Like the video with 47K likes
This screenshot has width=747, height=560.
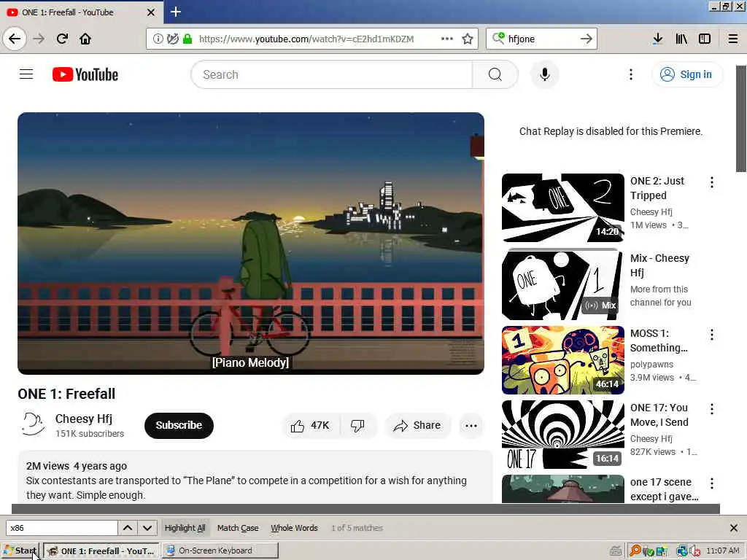311,425
